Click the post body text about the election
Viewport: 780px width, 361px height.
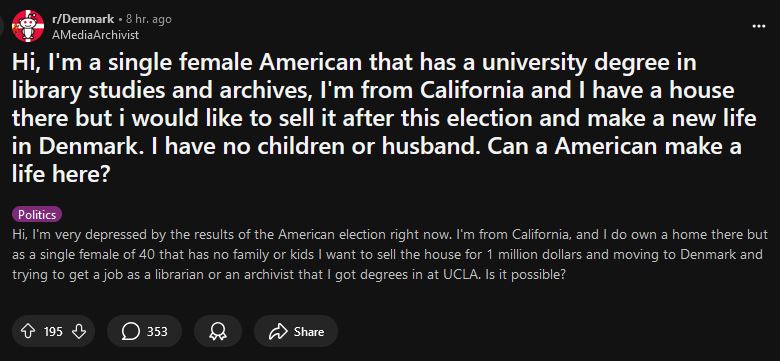[387, 254]
